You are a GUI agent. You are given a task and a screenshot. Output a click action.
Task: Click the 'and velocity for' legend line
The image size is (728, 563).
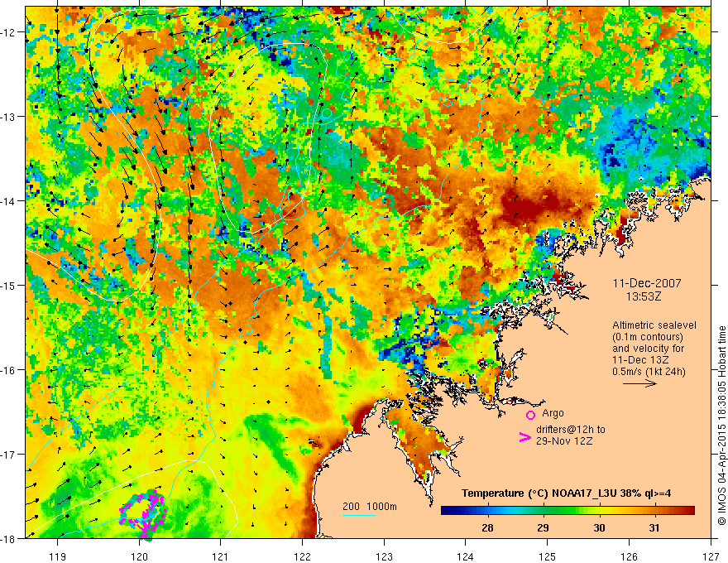coord(648,349)
